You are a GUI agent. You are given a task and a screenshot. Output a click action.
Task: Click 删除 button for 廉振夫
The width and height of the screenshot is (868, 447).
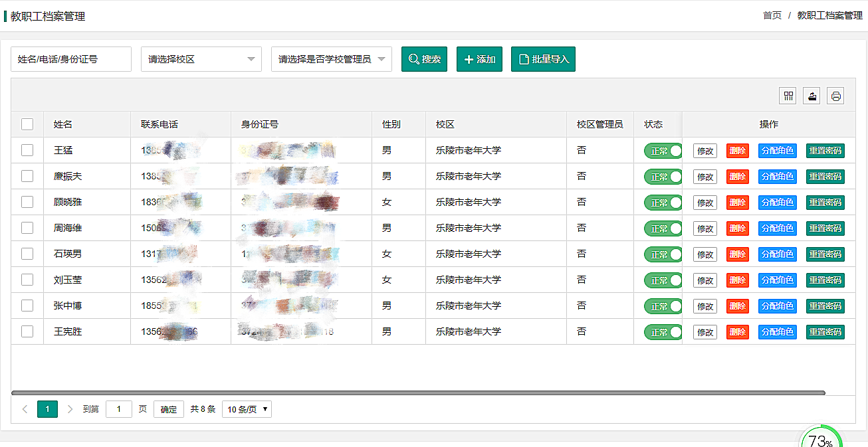737,177
